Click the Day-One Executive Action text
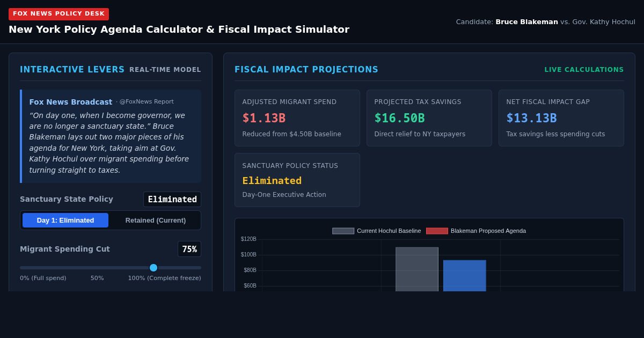The width and height of the screenshot is (644, 338). [284, 195]
